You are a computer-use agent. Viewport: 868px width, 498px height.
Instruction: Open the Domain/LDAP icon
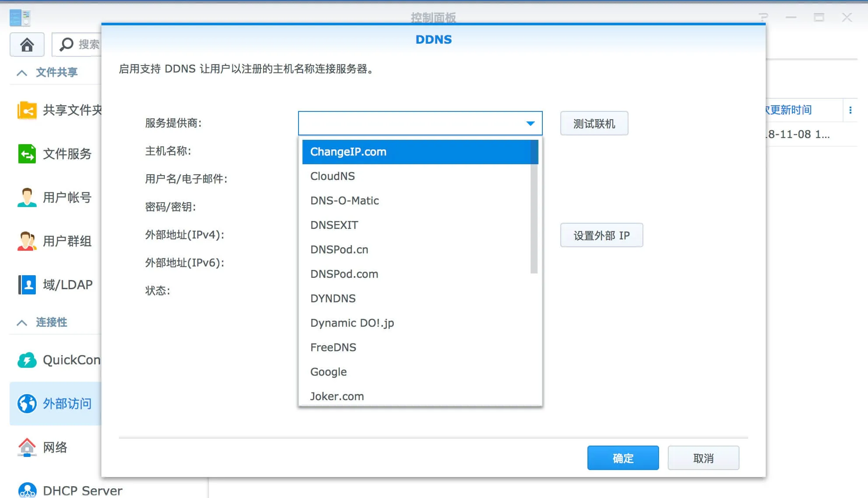pos(27,285)
